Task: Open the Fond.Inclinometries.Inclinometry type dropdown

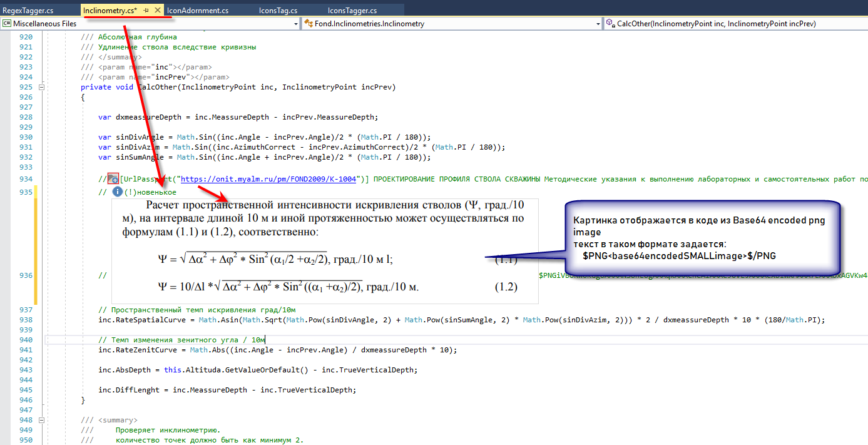Action: tap(598, 24)
